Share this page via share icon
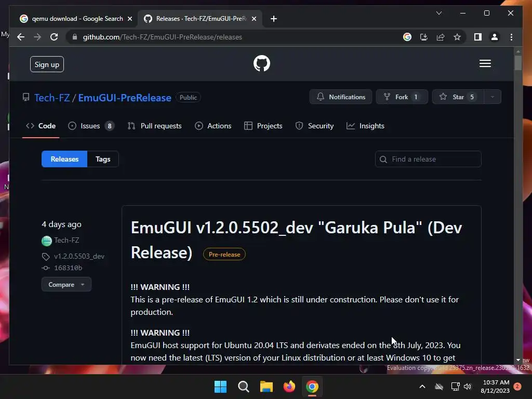532x399 pixels. point(441,37)
